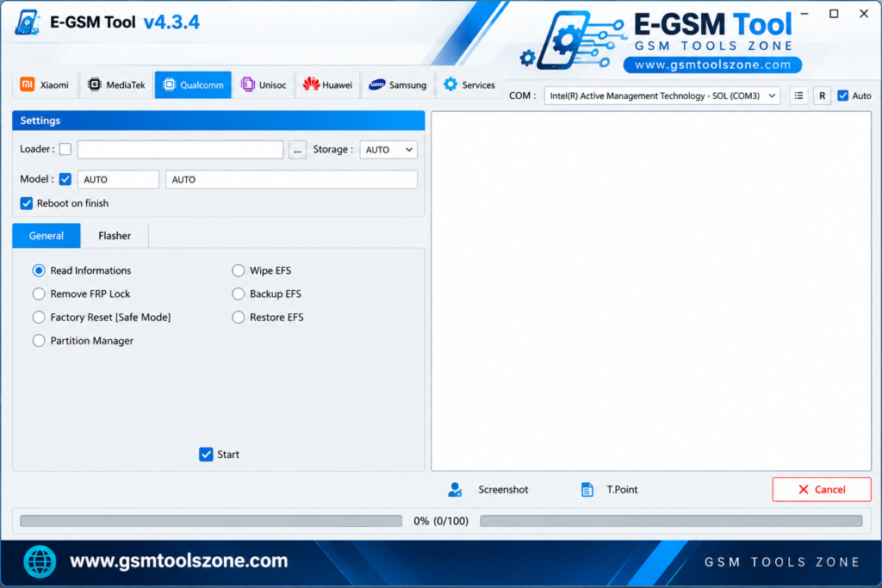Click the second wide Model AUTO field

[291, 179]
